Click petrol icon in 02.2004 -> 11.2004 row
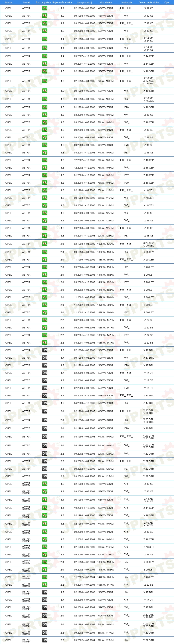The height and width of the screenshot is (644, 174). click(45, 183)
